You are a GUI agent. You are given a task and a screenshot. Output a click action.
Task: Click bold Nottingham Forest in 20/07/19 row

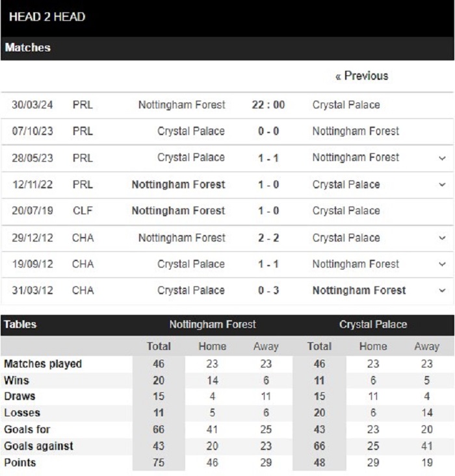(178, 211)
